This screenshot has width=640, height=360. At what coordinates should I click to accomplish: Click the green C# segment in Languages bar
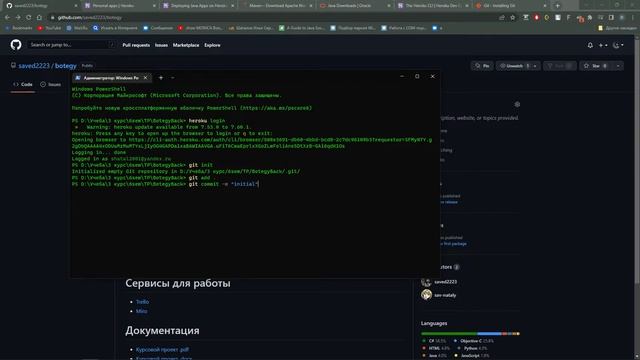pyautogui.click(x=449, y=334)
